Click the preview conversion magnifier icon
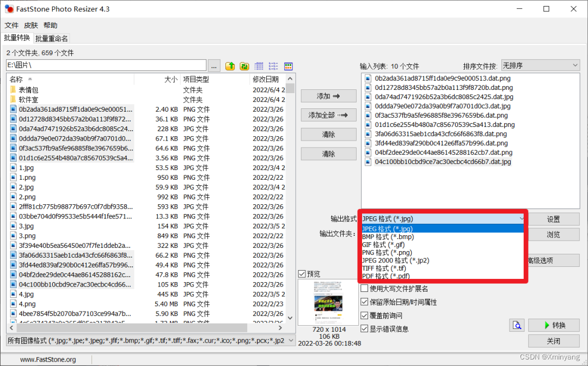588x366 pixels. coord(517,325)
